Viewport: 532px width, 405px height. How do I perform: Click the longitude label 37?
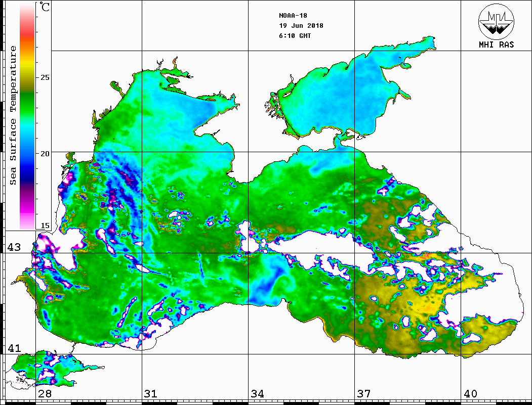tap(364, 393)
